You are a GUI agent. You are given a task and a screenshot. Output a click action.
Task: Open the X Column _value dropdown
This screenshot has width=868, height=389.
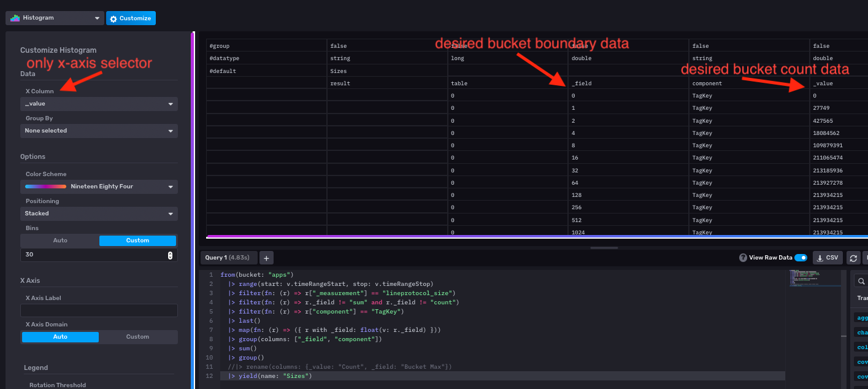tap(99, 104)
